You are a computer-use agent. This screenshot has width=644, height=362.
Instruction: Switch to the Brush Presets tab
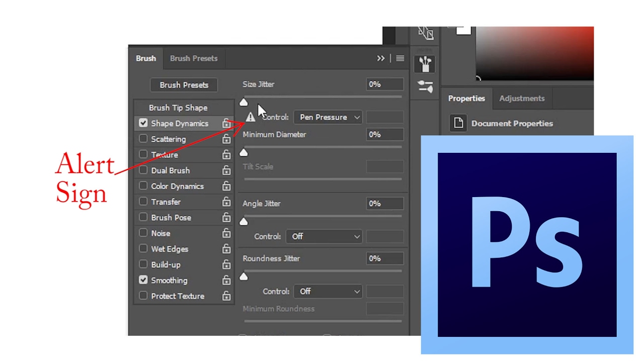click(194, 58)
